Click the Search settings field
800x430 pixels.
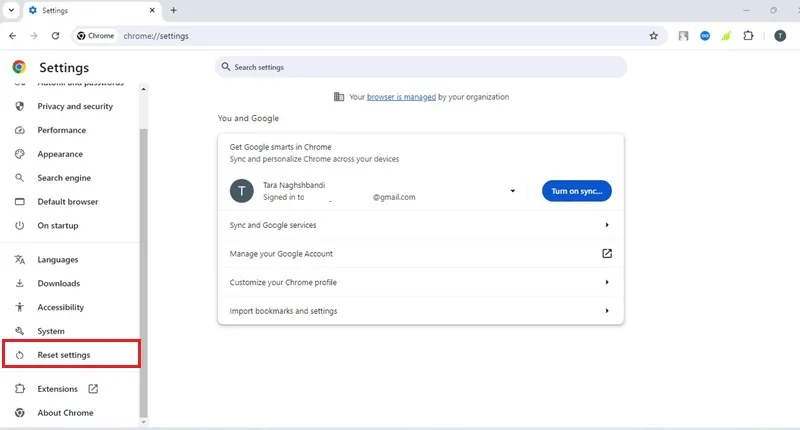point(421,67)
